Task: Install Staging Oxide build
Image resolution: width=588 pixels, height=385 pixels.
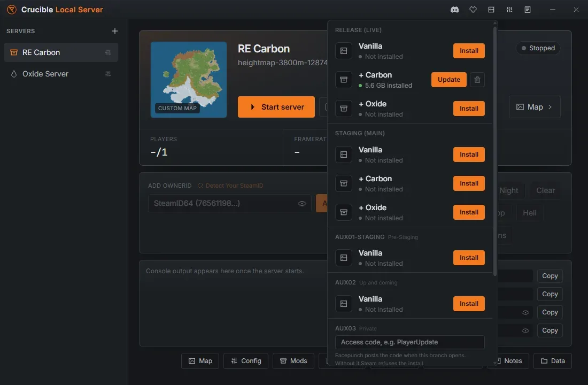Action: click(469, 212)
